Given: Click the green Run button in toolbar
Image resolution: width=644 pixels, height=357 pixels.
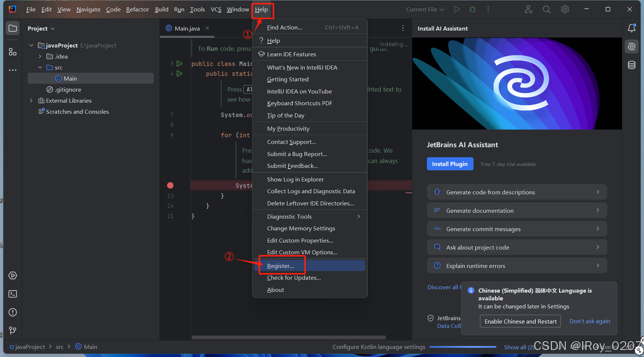Looking at the screenshot, I should tap(457, 9).
